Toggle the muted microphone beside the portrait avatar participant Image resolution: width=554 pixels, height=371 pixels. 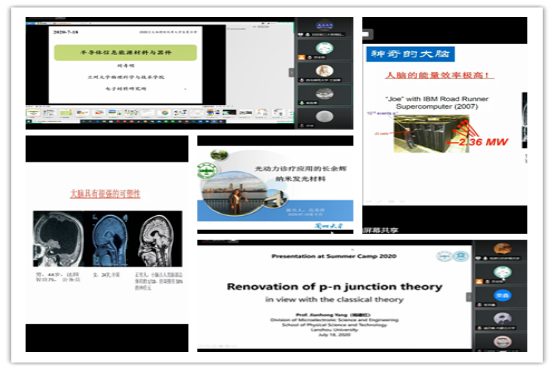coord(302,80)
